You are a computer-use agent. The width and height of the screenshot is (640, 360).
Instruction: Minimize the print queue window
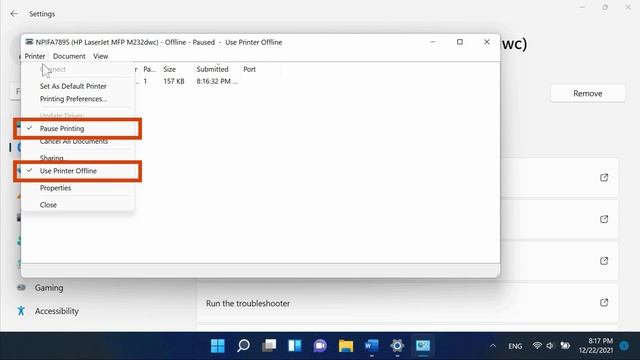click(433, 42)
